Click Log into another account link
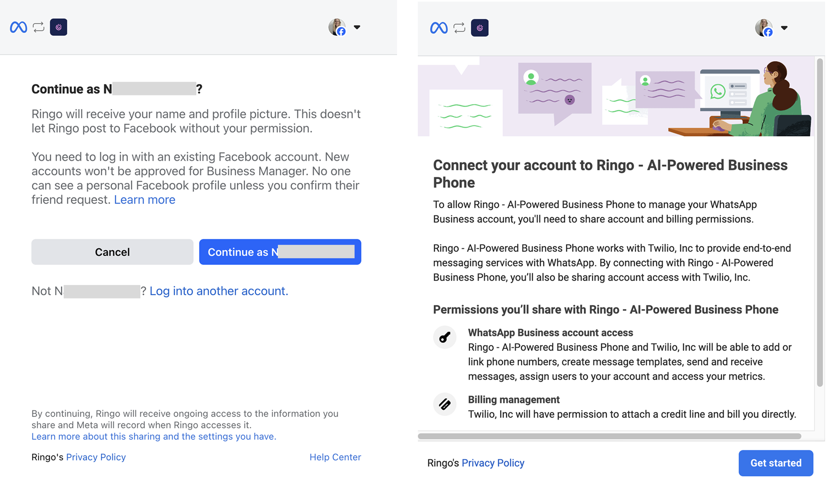Image resolution: width=828 pixels, height=504 pixels. point(219,291)
